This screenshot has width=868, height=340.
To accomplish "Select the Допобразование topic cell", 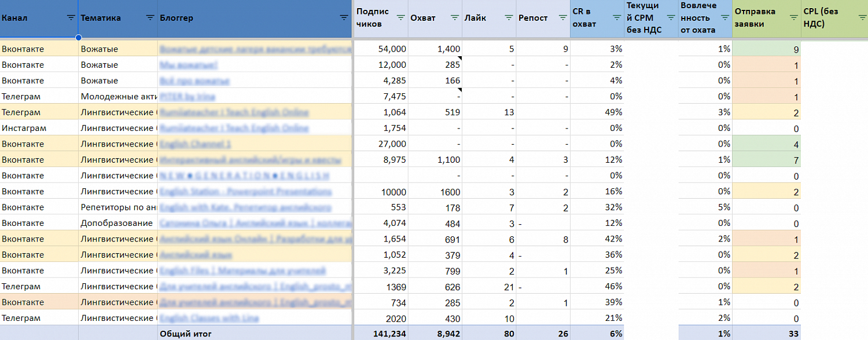I will point(117,223).
